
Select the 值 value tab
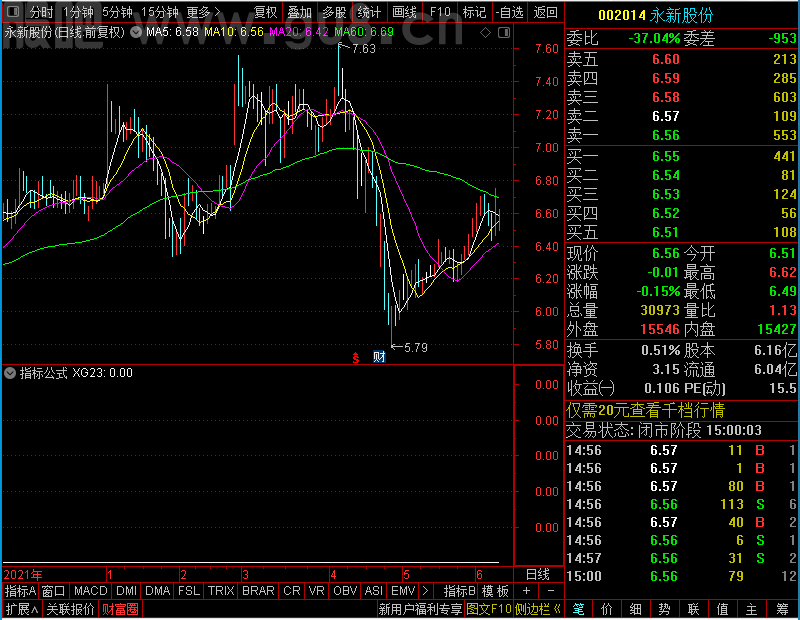point(722,609)
